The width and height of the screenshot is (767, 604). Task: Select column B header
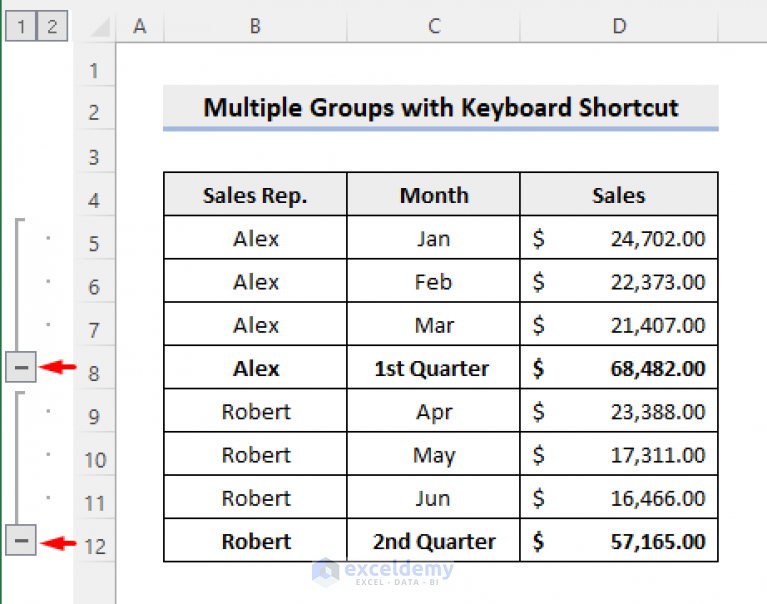pyautogui.click(x=255, y=27)
